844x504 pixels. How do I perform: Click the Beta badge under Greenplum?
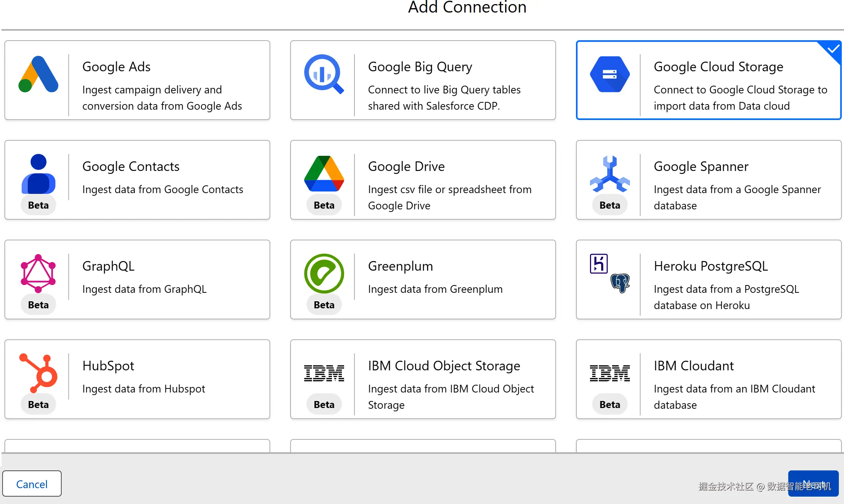coord(324,305)
